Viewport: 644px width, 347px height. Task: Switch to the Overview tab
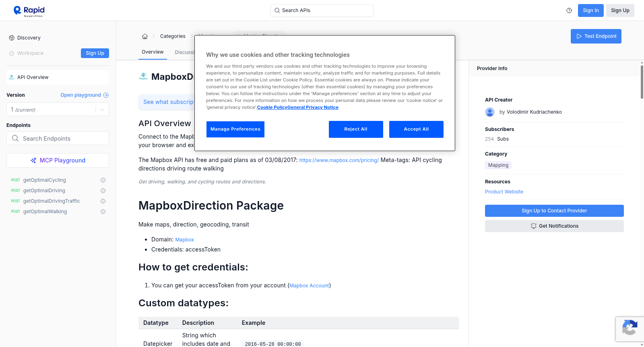153,52
